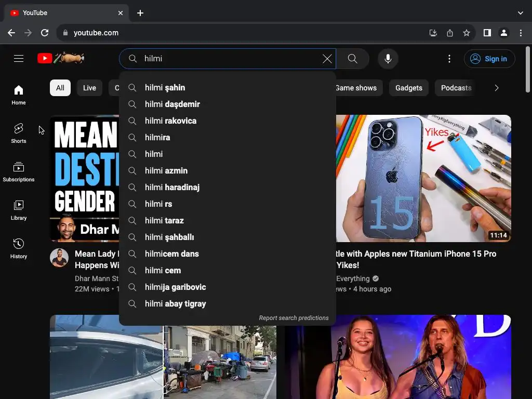The width and height of the screenshot is (532, 399).
Task: Choose suggestion 'hilmira'
Action: coord(228,137)
